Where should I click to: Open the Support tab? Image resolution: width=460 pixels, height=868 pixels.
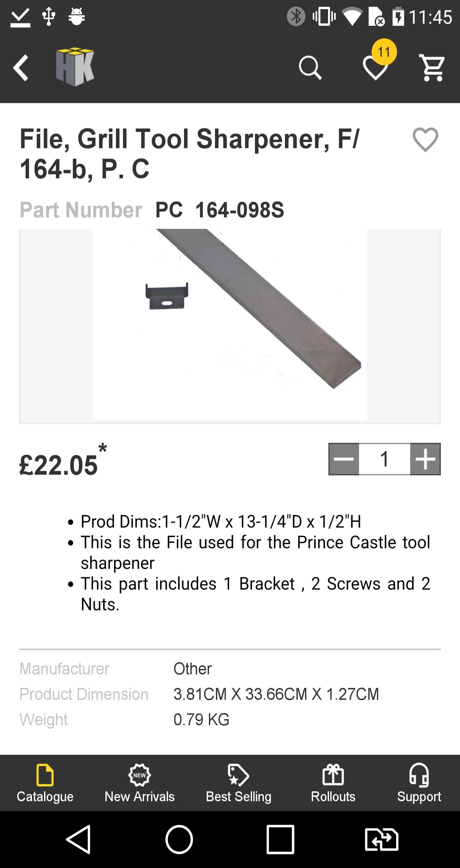point(419,783)
